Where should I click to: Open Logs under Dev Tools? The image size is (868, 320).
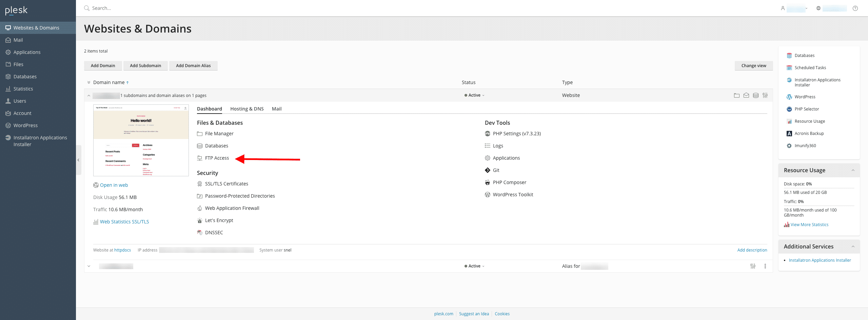click(494, 146)
